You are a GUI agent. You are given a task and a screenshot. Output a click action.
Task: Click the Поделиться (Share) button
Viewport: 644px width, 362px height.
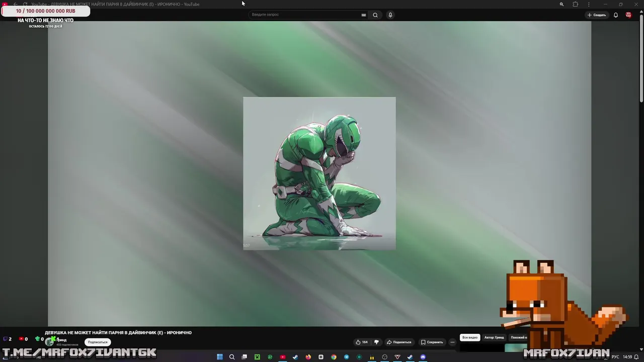[399, 342]
